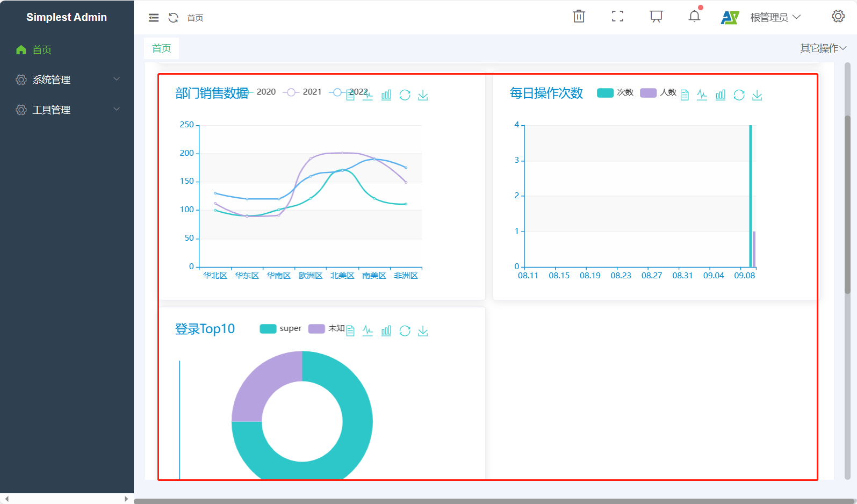Switch the 部门销售数据 chart to bar view
Screen dimensions: 857x504
tap(386, 95)
